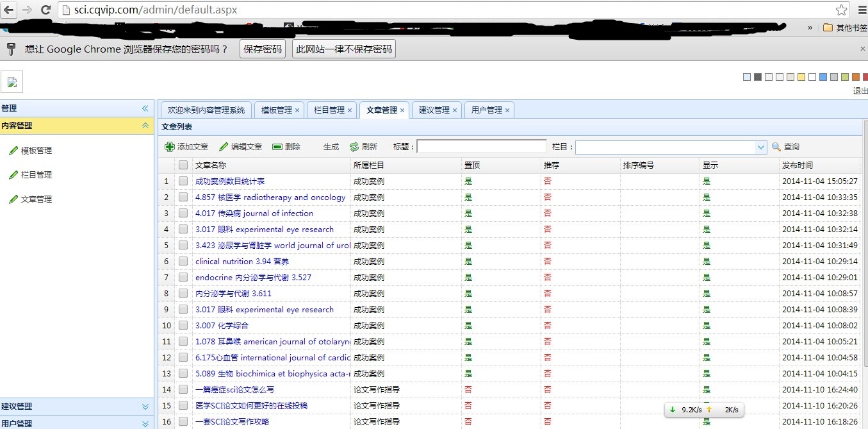Image resolution: width=868 pixels, height=429 pixels.
Task: Close the 建议管理 tab with its ×
Action: point(455,110)
